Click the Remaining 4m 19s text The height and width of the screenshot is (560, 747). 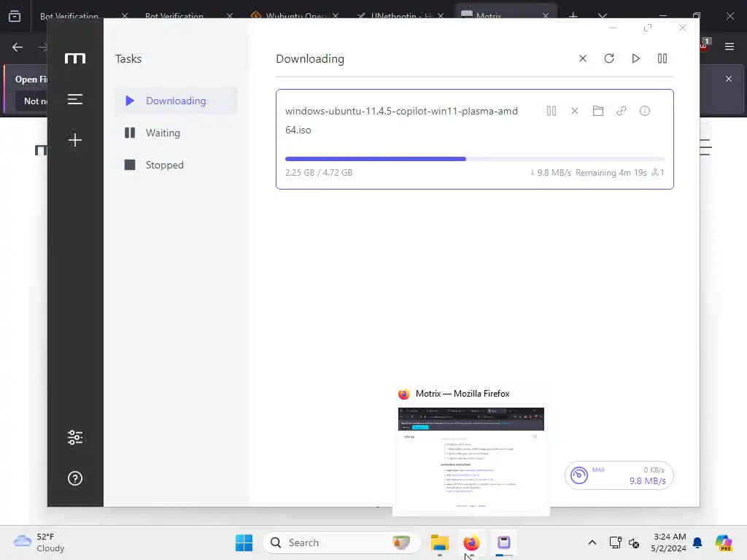[x=611, y=172]
